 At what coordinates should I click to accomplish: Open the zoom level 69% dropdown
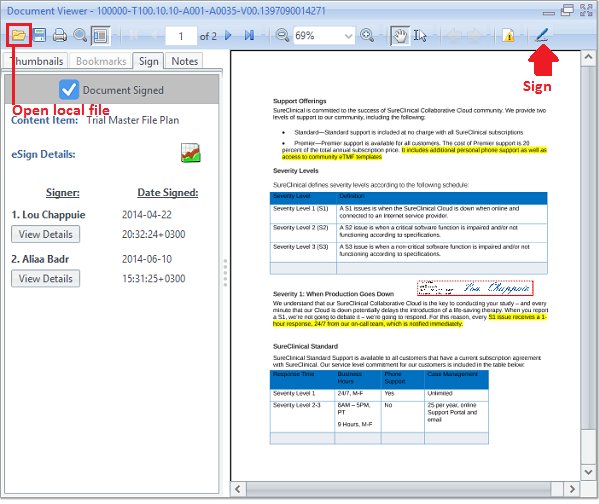348,36
